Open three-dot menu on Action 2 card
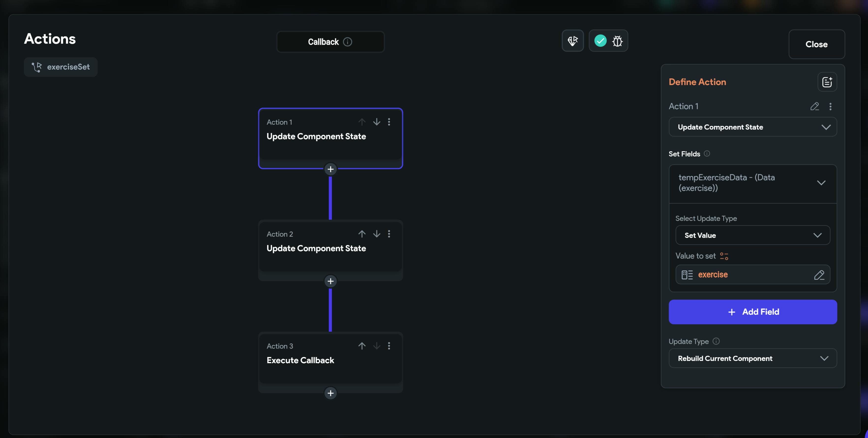 pyautogui.click(x=389, y=234)
